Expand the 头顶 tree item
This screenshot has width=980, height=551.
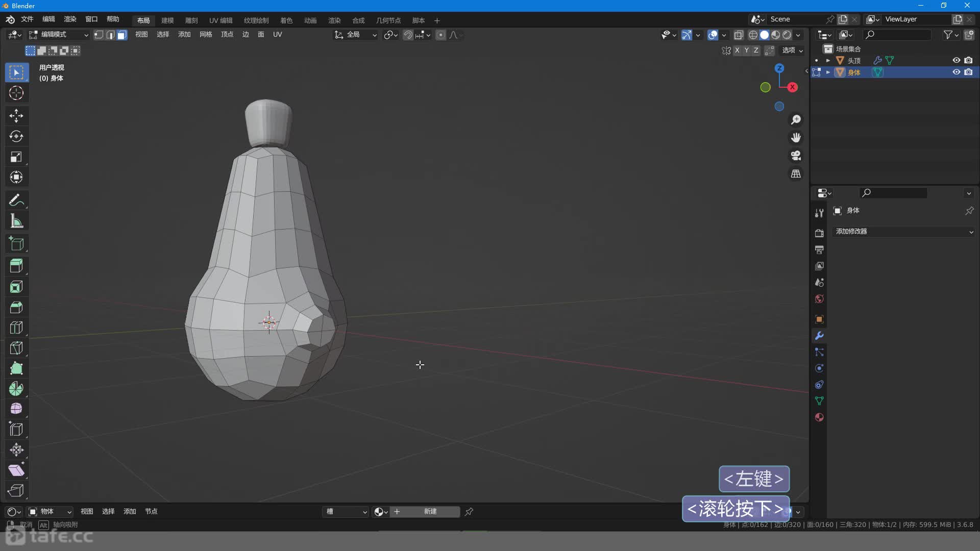[x=828, y=60]
